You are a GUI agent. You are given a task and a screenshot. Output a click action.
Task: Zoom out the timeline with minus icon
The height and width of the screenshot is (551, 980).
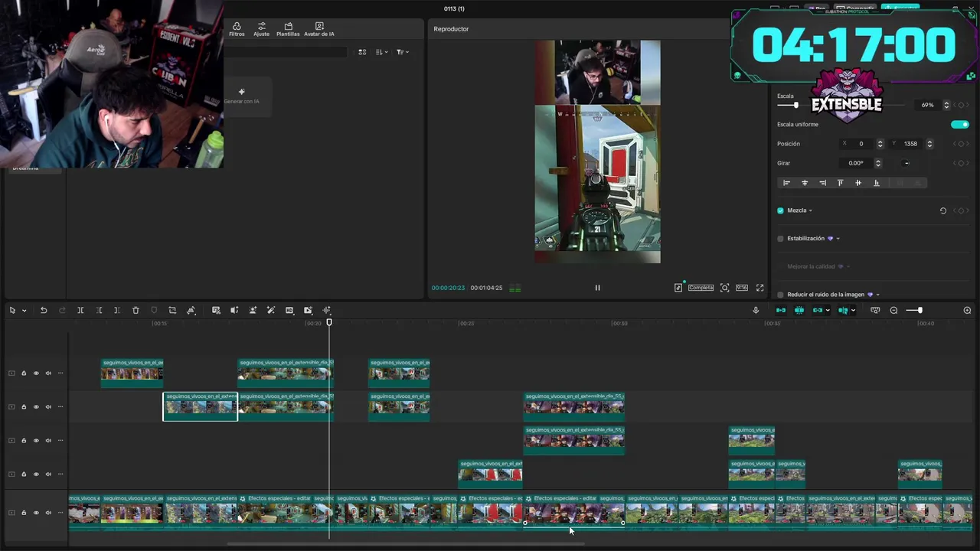coord(893,310)
